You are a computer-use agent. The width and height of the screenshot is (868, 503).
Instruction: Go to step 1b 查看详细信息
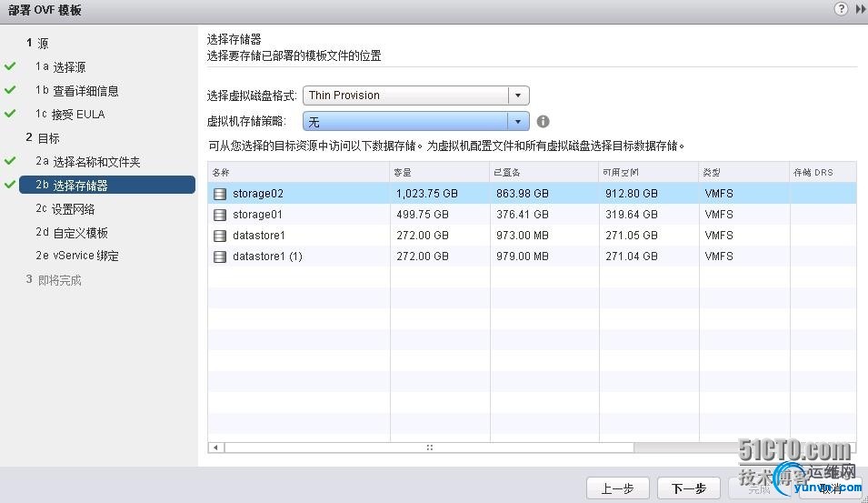tap(77, 90)
